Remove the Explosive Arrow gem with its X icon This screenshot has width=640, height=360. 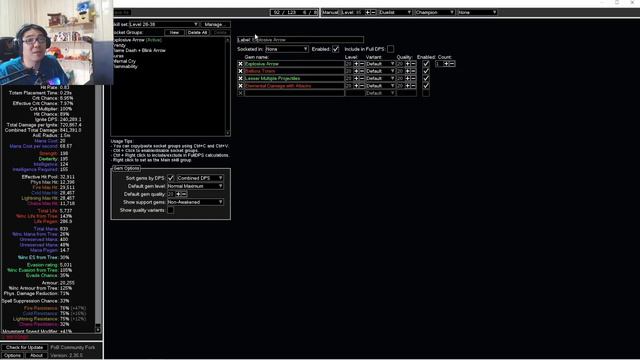[240, 64]
